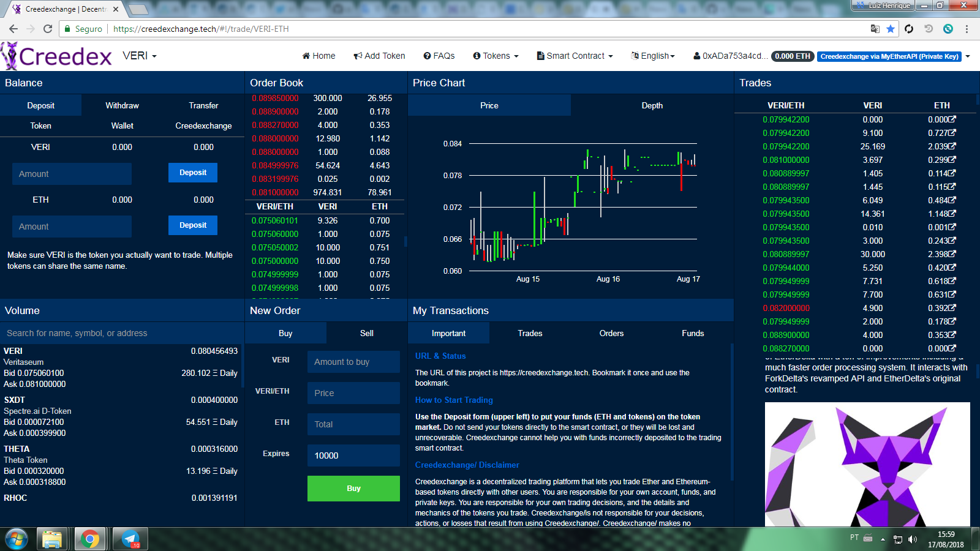Open external link icon for 1.405 VERI trade
The image size is (980, 551).
click(x=952, y=173)
